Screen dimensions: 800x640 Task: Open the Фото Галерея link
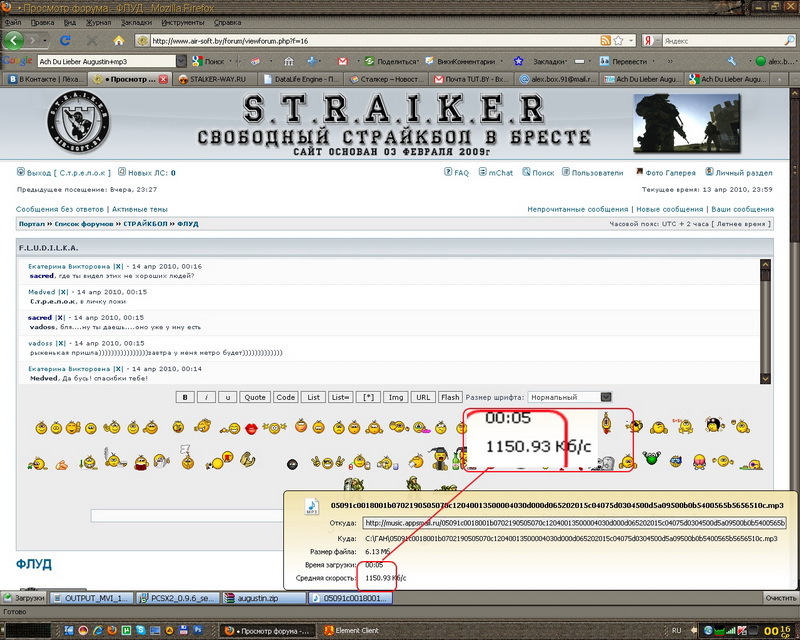[665, 173]
